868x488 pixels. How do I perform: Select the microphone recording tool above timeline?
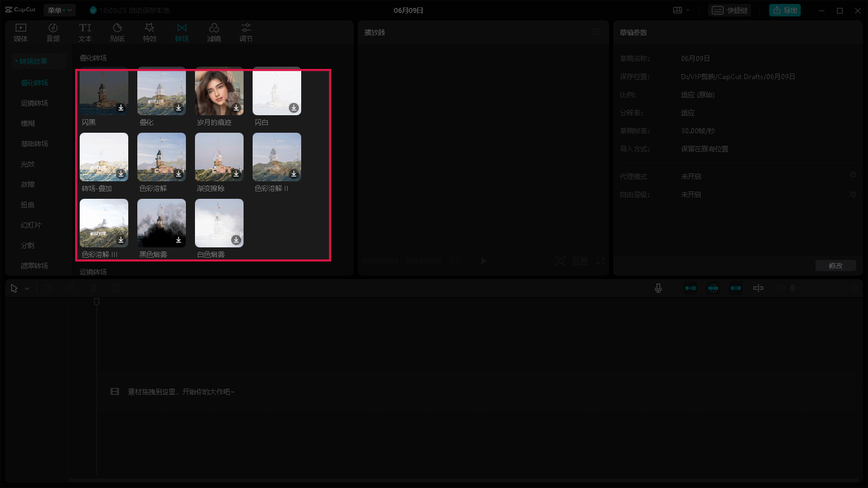pos(658,288)
